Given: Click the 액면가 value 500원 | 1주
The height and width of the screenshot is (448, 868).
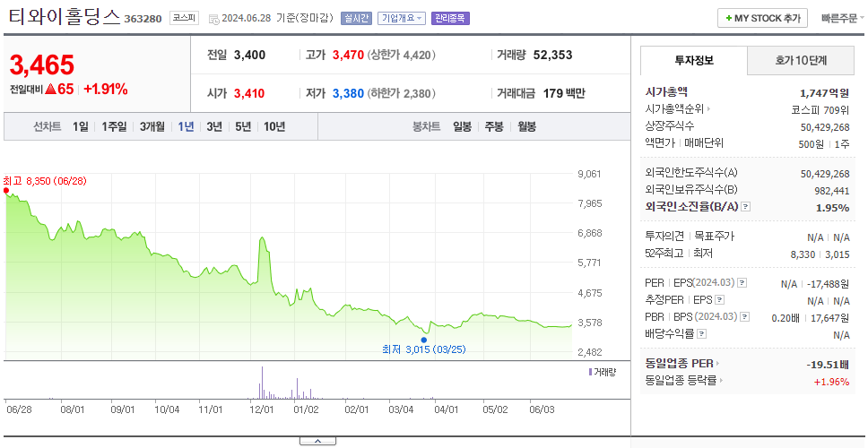Looking at the screenshot, I should pos(825,143).
